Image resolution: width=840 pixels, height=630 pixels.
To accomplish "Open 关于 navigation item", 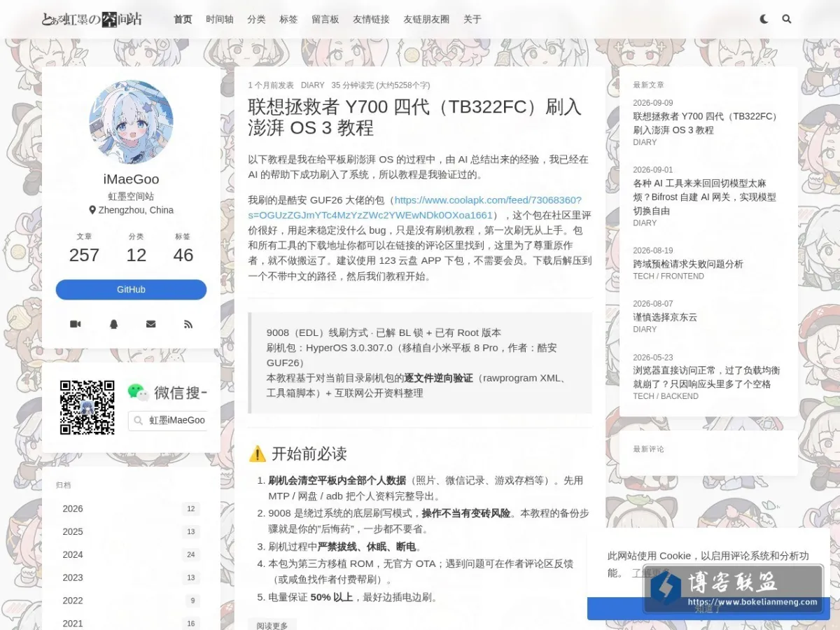I will [x=472, y=20].
